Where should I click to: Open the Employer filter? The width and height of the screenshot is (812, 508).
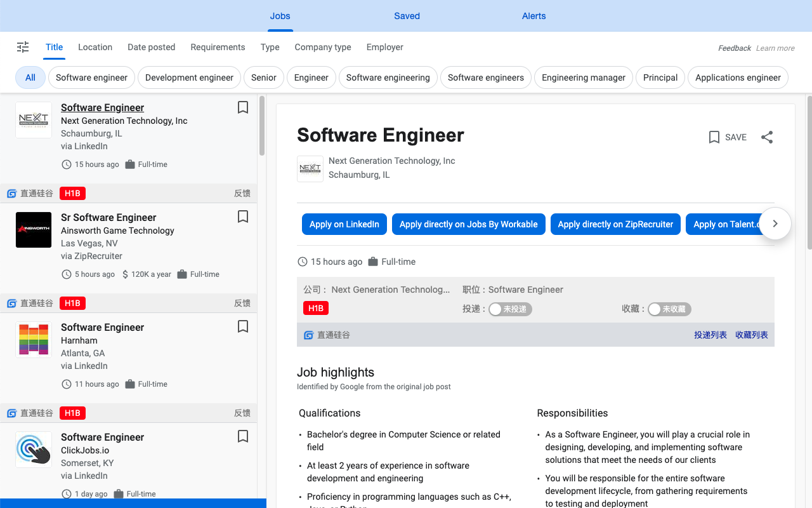point(384,47)
